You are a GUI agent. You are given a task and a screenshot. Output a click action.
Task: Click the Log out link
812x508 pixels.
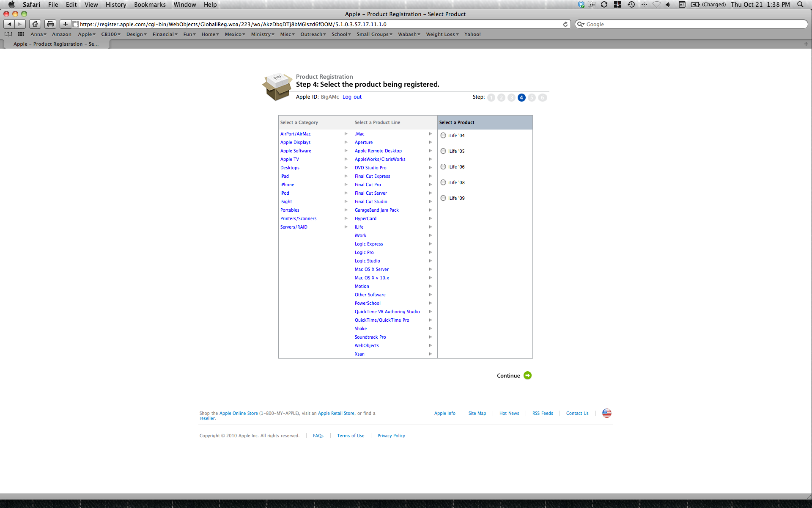tap(352, 97)
